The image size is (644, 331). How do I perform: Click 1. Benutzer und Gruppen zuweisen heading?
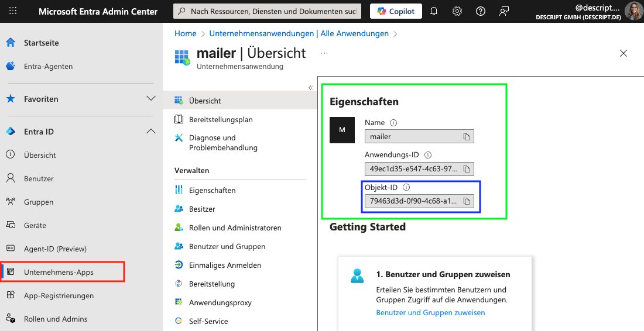(443, 274)
